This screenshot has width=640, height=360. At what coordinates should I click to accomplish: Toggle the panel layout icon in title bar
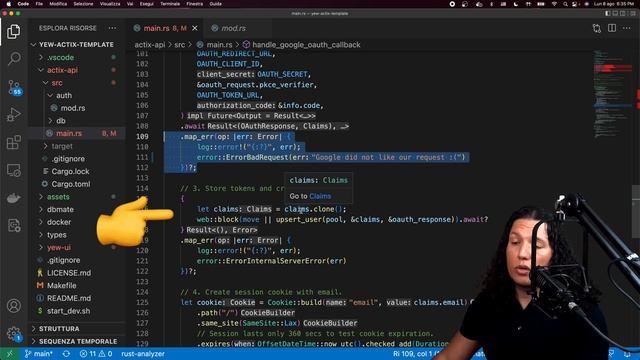615,13
